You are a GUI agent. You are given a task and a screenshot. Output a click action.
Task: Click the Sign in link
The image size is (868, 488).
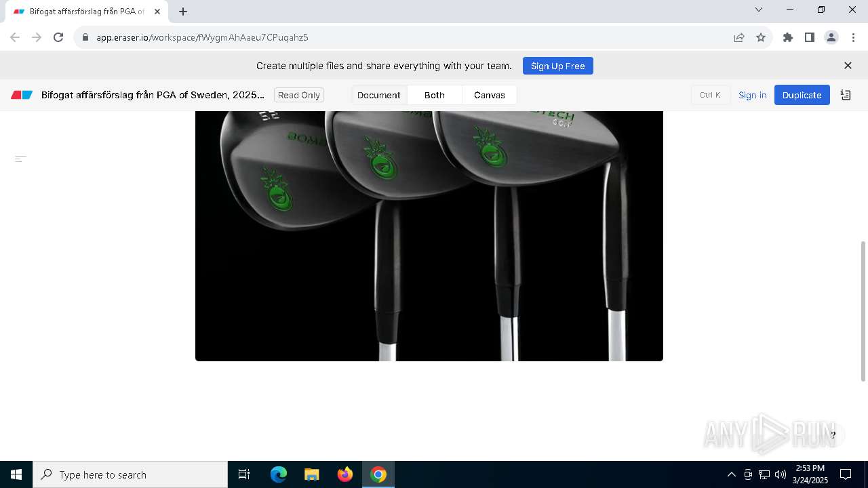point(753,95)
